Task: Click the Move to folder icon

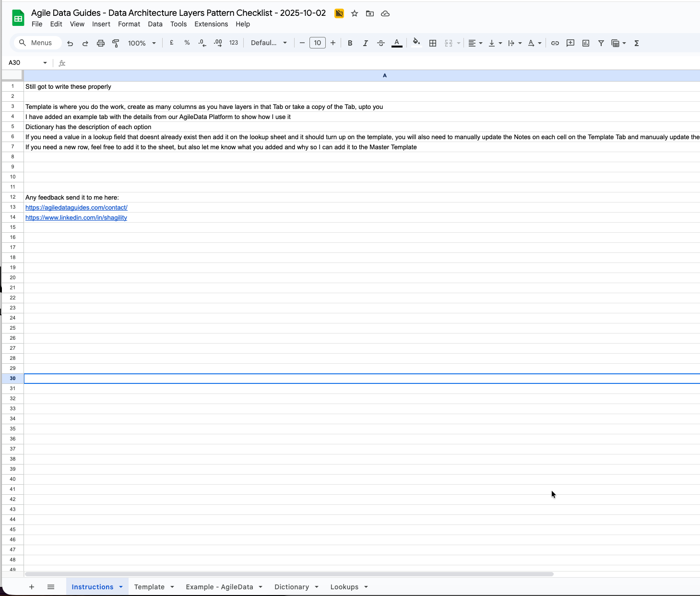Action: tap(370, 13)
